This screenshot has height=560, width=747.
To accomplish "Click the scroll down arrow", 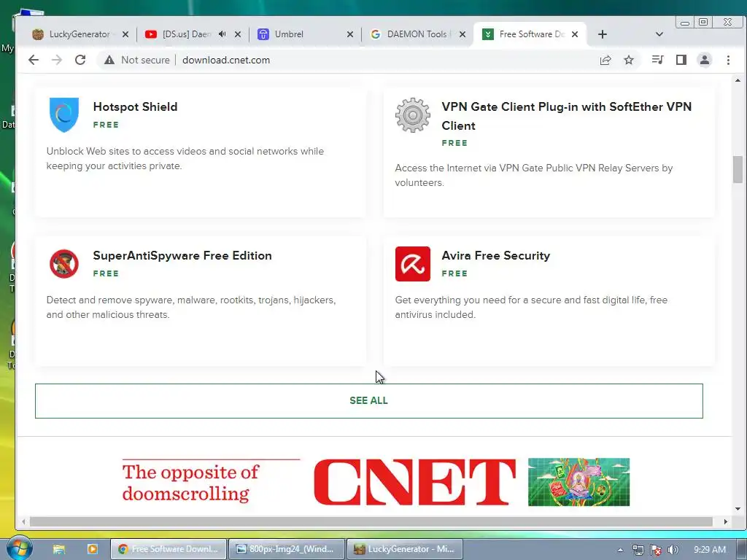I will [x=738, y=509].
